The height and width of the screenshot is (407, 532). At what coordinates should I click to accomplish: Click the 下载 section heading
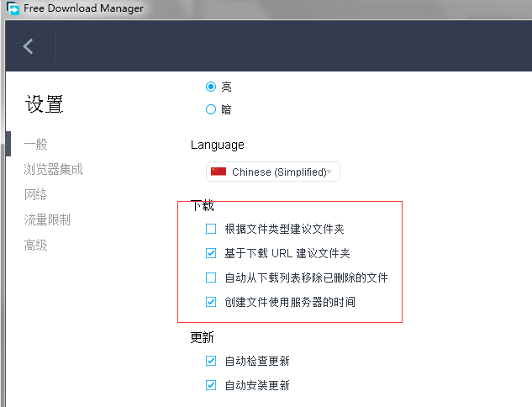tap(203, 206)
